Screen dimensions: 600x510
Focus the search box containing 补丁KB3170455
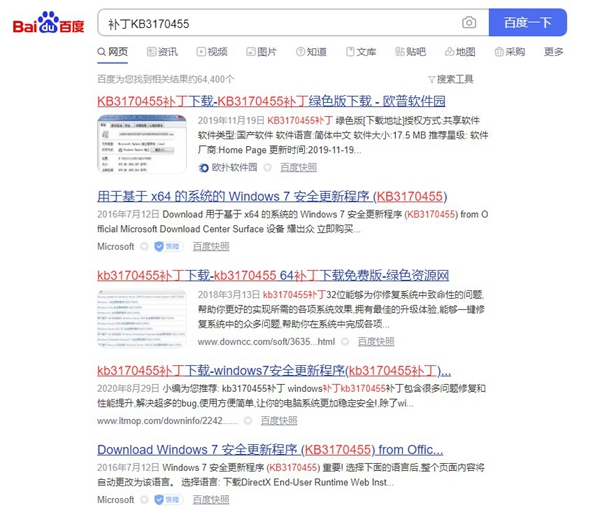(x=279, y=23)
